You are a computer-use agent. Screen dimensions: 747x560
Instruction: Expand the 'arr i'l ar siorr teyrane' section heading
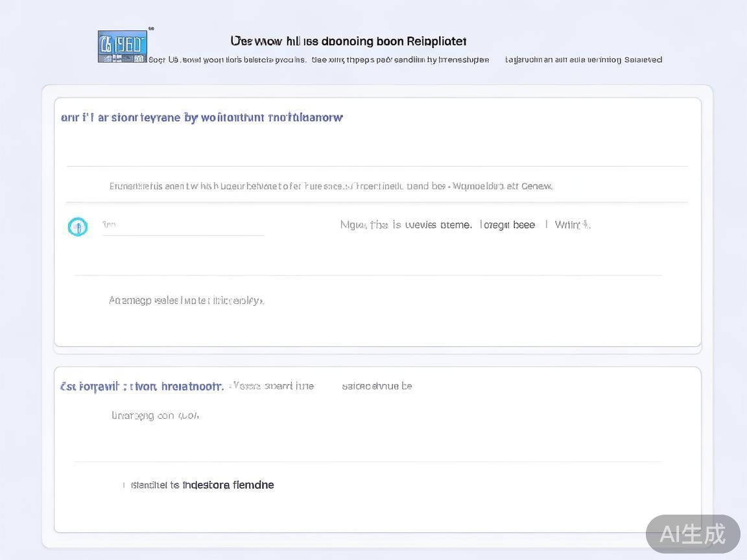point(202,117)
